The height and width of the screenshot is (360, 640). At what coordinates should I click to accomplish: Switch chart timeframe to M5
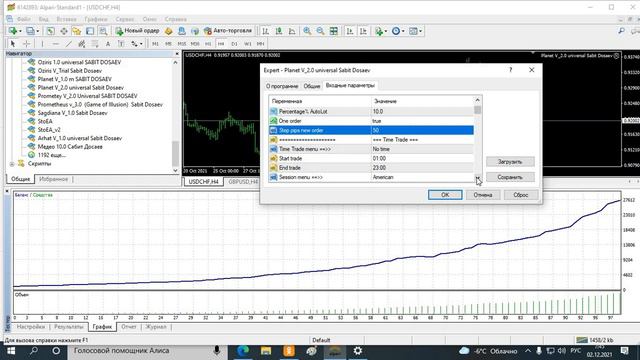tap(168, 44)
